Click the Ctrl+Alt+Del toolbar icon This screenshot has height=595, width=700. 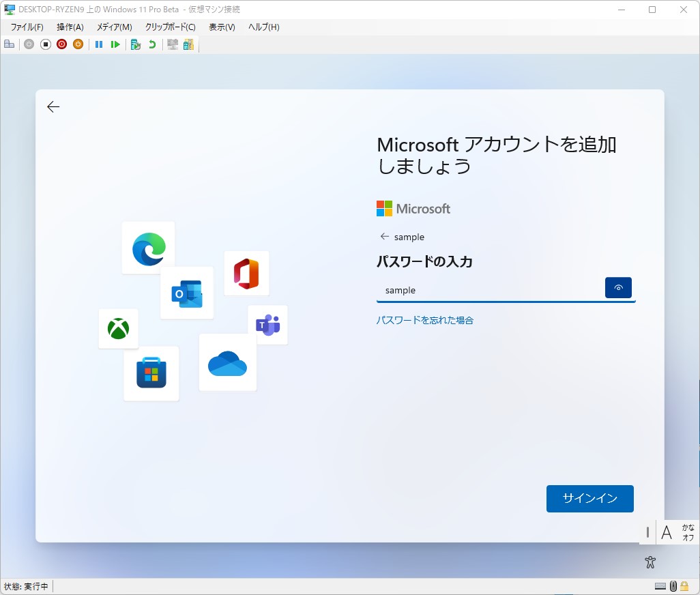tap(9, 44)
